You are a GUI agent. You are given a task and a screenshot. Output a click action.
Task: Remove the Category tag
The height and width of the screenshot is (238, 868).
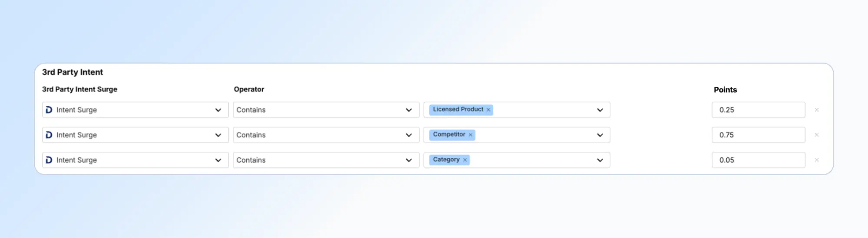[465, 160]
